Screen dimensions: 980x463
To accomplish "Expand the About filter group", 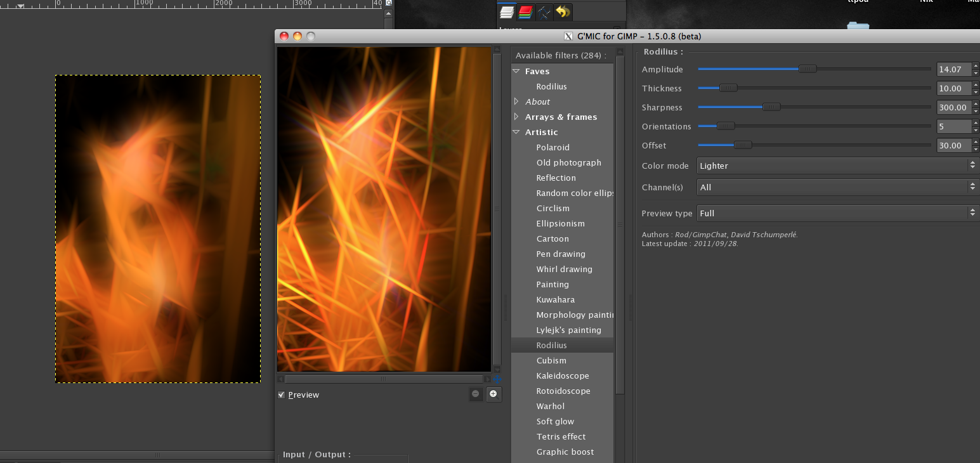I will [x=516, y=101].
